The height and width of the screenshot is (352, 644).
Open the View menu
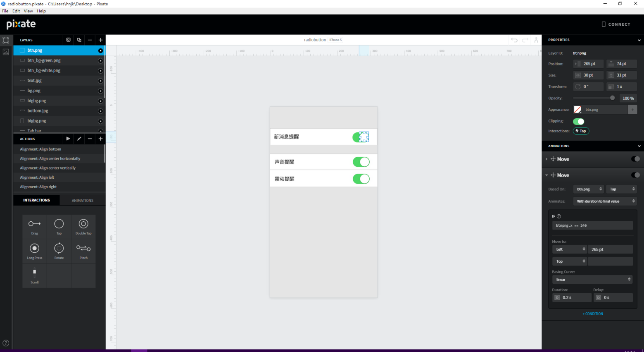pos(28,11)
